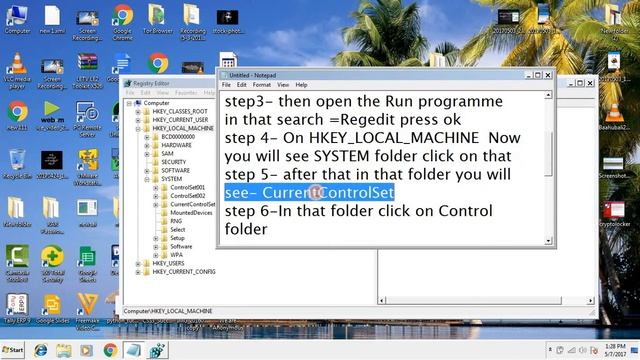This screenshot has height=360, width=640.
Task: Open Google Sheets desktop shortcut
Action: [87, 264]
